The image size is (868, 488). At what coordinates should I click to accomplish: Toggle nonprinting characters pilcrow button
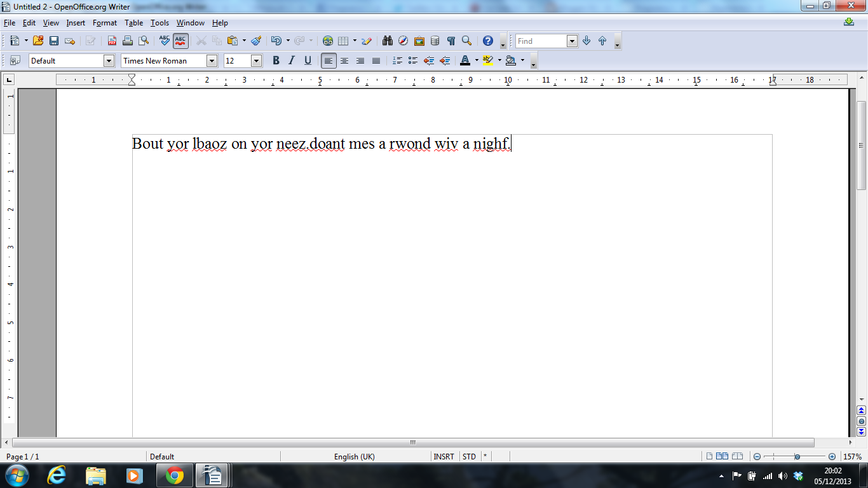pos(451,41)
